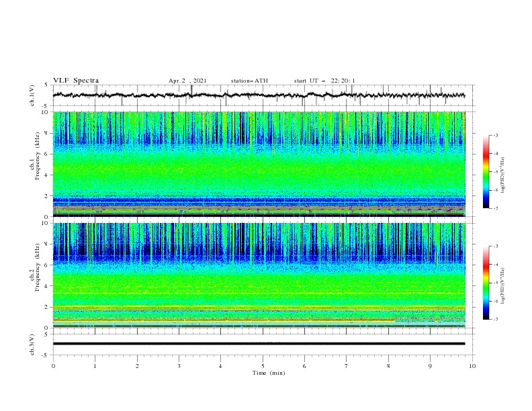The height and width of the screenshot is (411, 532).
Task: Click ch.1 colorbar 'log(PSD)(V²/Hz)' label
Action: pyautogui.click(x=503, y=175)
